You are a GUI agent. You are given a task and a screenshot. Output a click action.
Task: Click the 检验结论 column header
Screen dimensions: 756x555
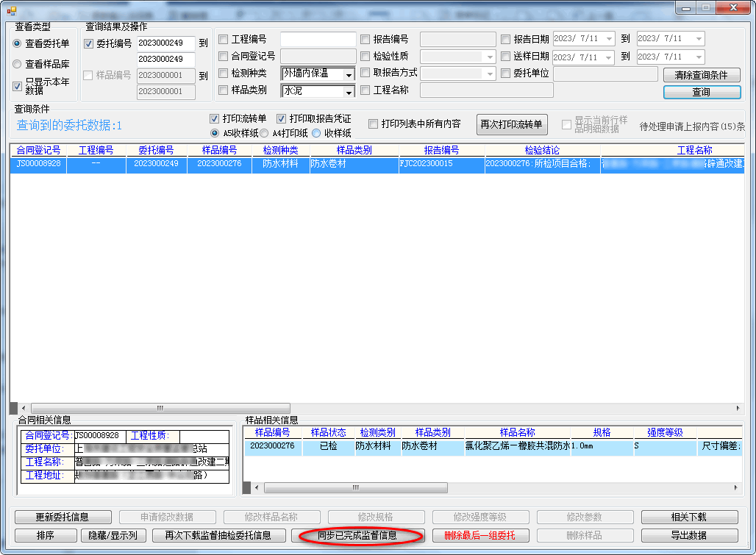click(542, 150)
